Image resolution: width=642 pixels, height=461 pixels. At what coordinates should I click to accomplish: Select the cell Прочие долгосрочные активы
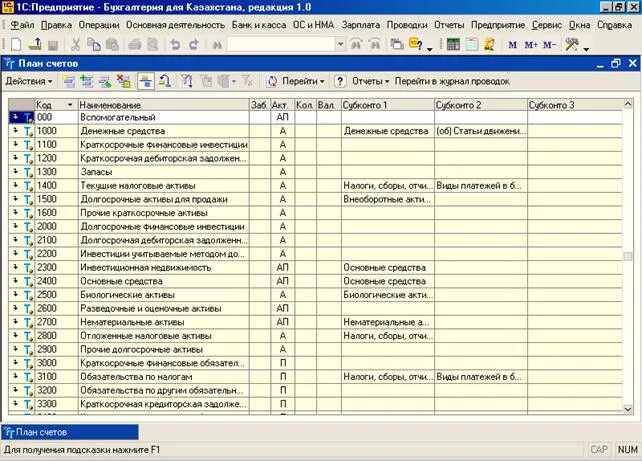tap(163, 349)
